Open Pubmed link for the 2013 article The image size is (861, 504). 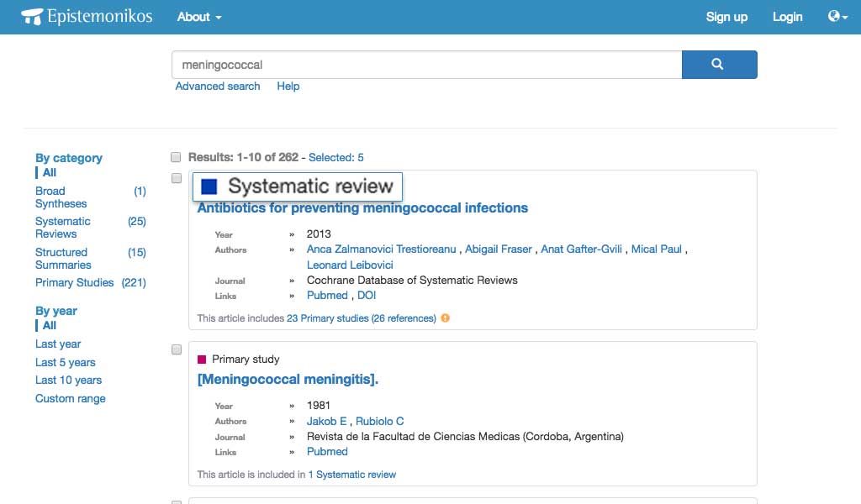point(327,296)
